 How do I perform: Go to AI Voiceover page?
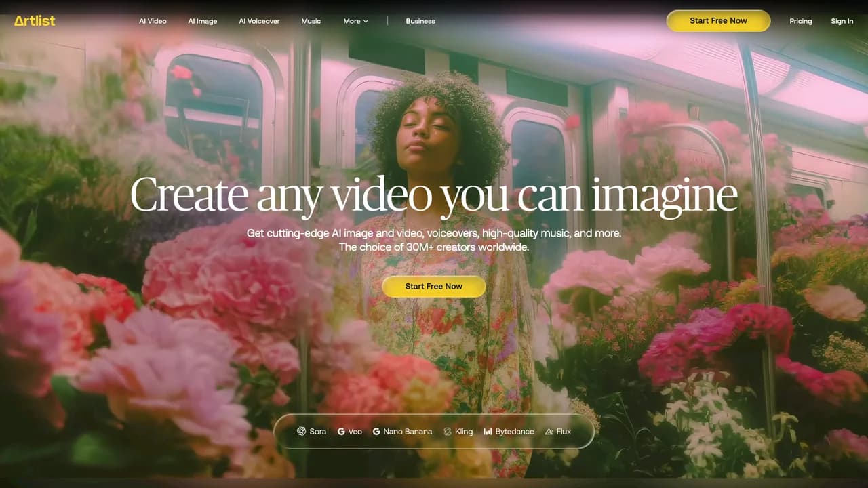[x=259, y=21]
